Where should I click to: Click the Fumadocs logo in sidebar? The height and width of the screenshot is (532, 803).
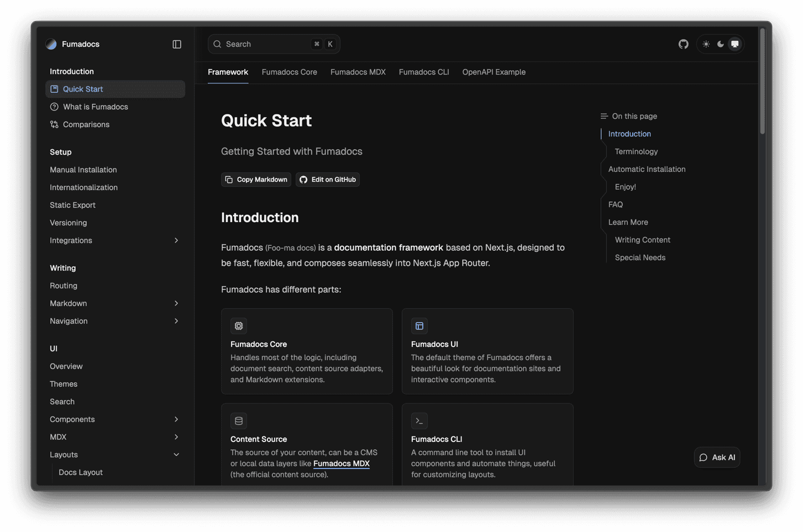point(51,44)
